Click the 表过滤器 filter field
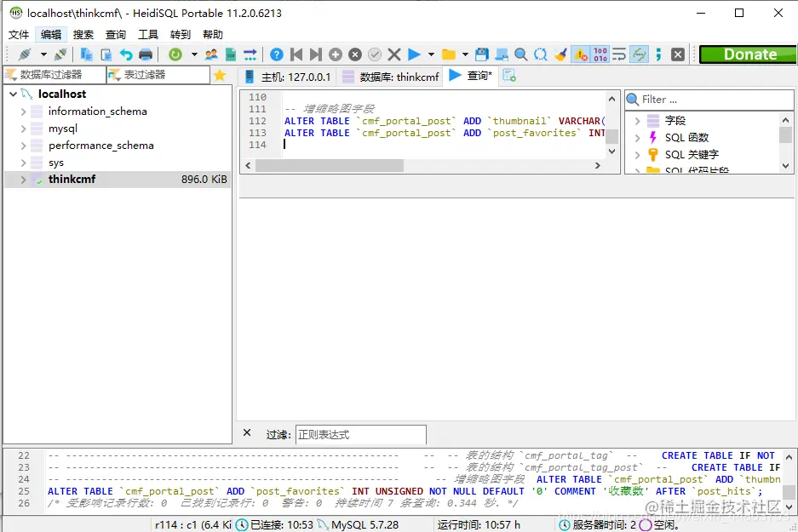Screen dimensions: 798x532 [158, 75]
